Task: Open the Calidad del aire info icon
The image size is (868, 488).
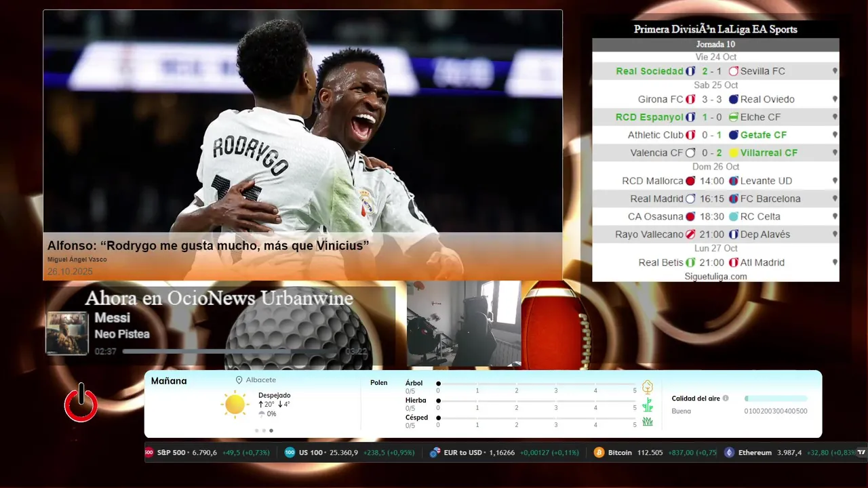Action: click(726, 399)
